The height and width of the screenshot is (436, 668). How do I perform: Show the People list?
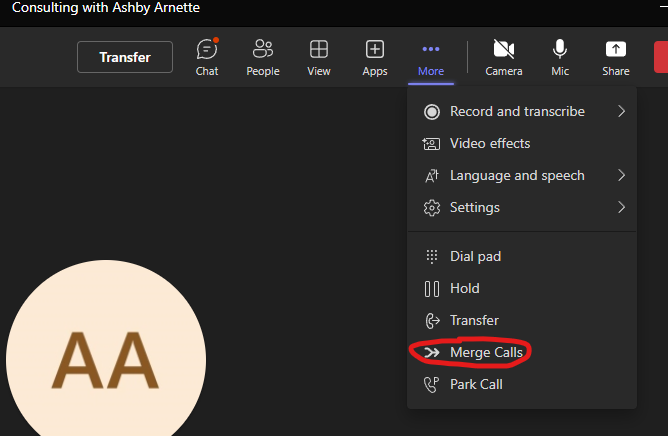click(263, 58)
